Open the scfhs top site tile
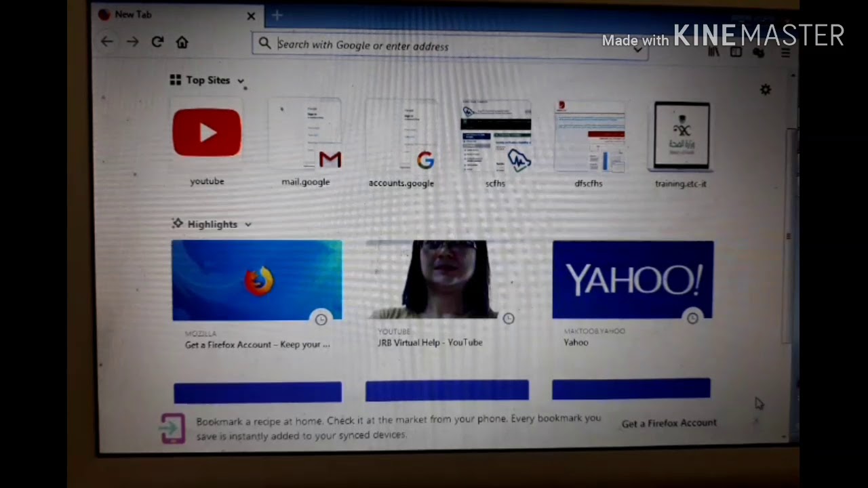Viewport: 868px width, 488px height. pyautogui.click(x=496, y=143)
